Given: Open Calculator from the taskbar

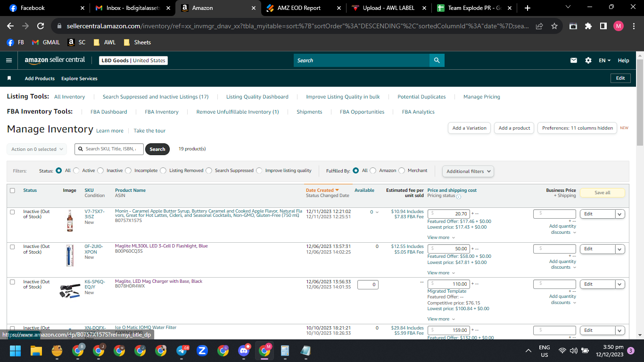Looking at the screenshot, I should (285, 351).
